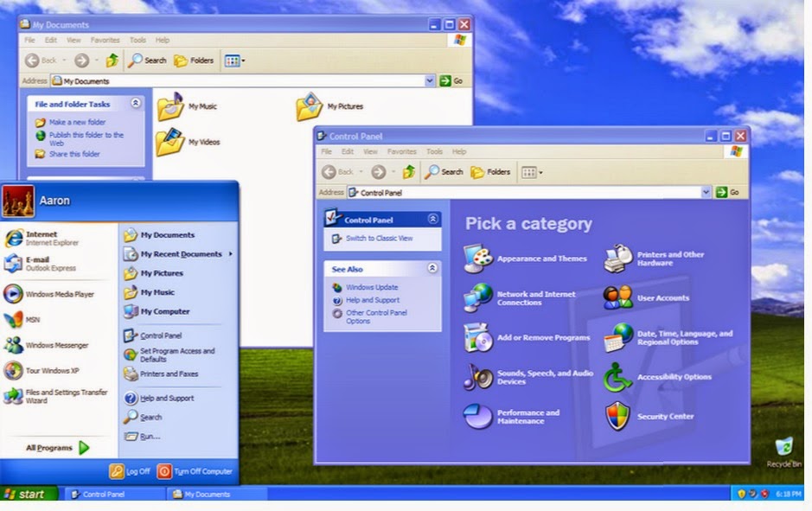Click Search in Control Panel toolbar
812x511 pixels.
click(x=444, y=172)
